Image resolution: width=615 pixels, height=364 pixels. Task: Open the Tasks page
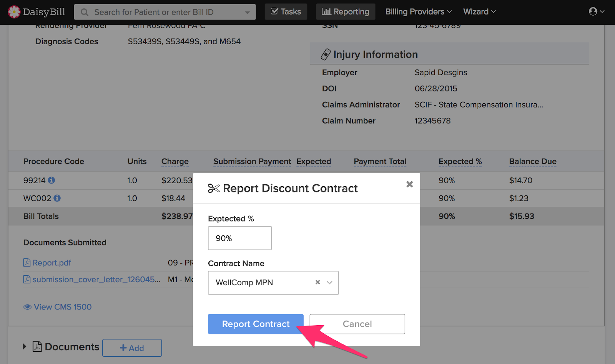286,12
